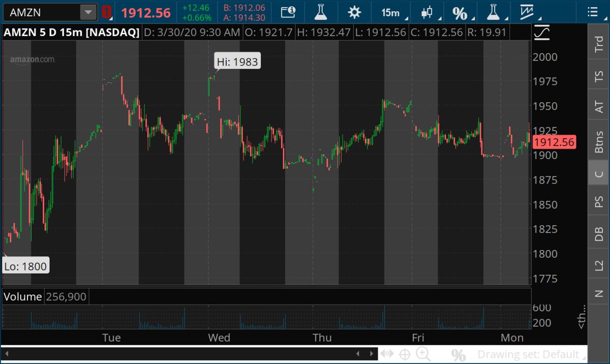Screen dimensions: 610x364
Task: Select the C sidebar tab
Action: click(599, 174)
